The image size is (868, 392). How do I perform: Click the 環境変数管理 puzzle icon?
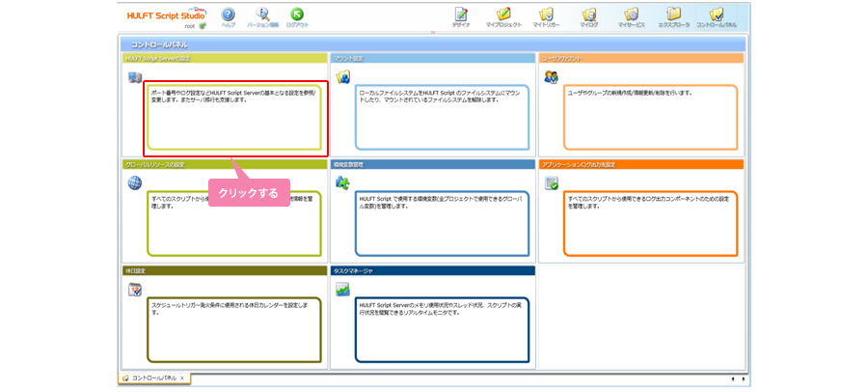point(342,182)
